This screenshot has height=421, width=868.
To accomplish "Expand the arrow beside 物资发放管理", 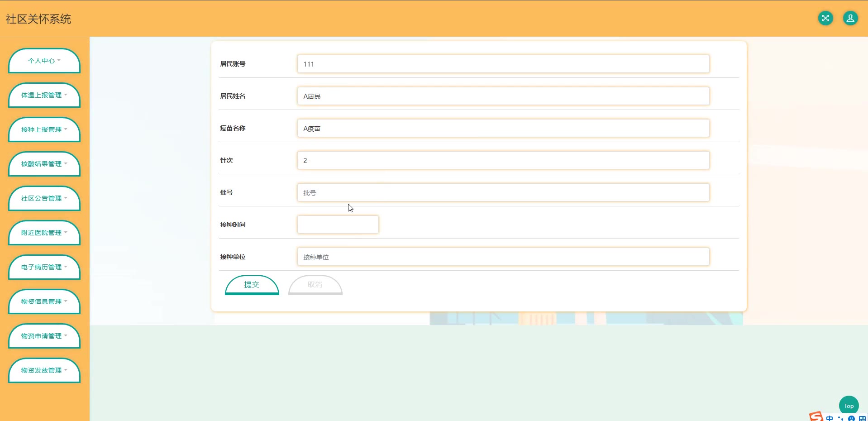I will [66, 370].
